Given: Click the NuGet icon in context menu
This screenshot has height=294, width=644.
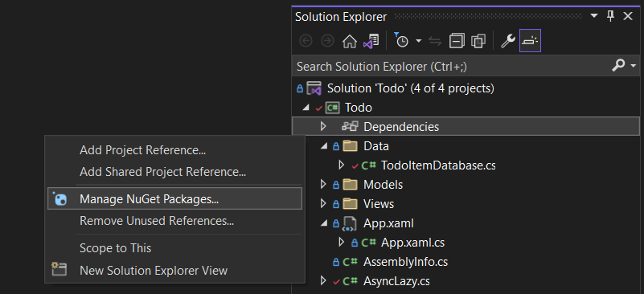Looking at the screenshot, I should (x=60, y=199).
